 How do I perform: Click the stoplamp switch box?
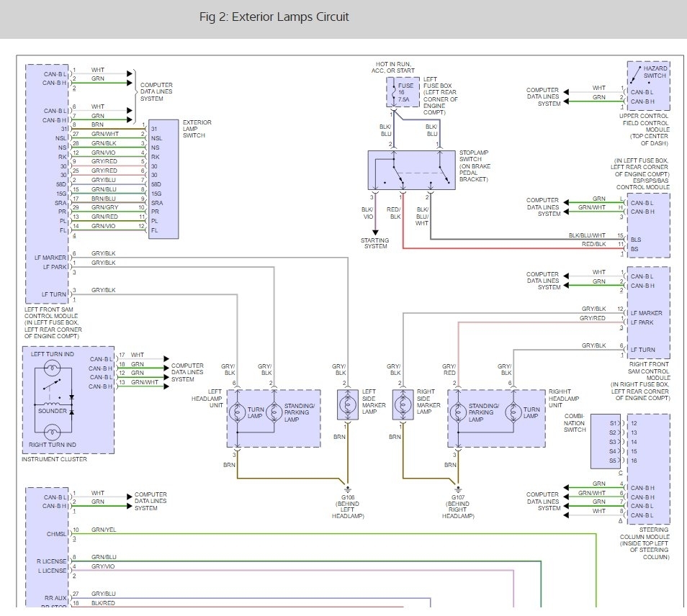click(x=410, y=171)
